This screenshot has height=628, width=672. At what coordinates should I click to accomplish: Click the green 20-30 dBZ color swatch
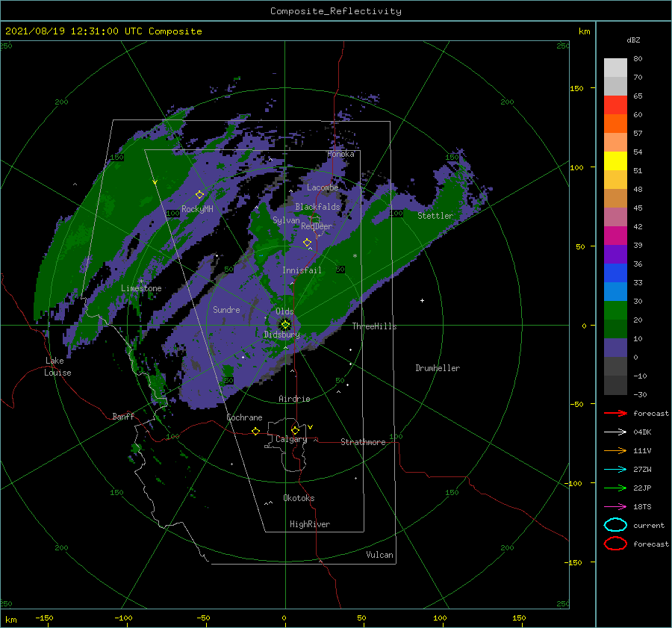click(615, 311)
